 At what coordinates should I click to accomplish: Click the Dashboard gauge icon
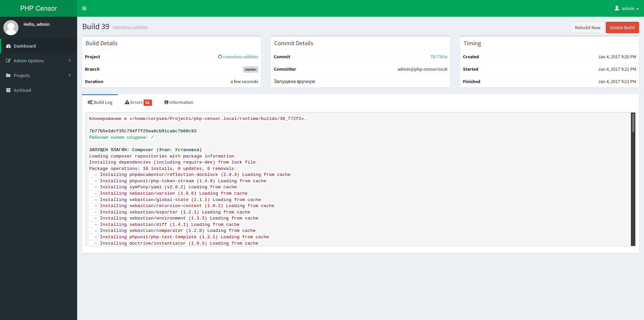click(8, 46)
